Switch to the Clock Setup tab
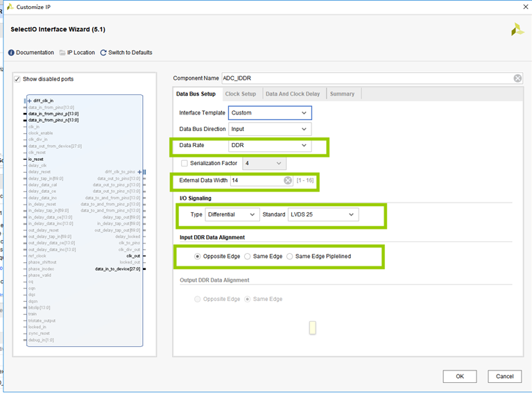 [x=241, y=94]
